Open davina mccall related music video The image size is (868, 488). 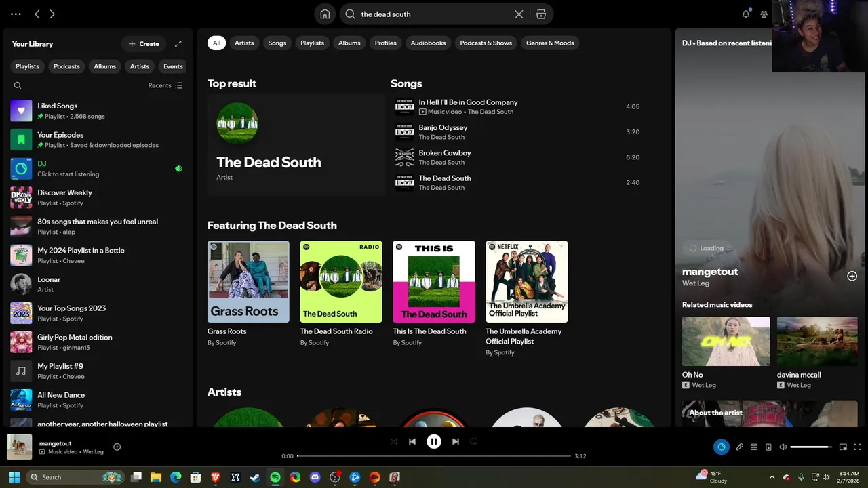(817, 352)
